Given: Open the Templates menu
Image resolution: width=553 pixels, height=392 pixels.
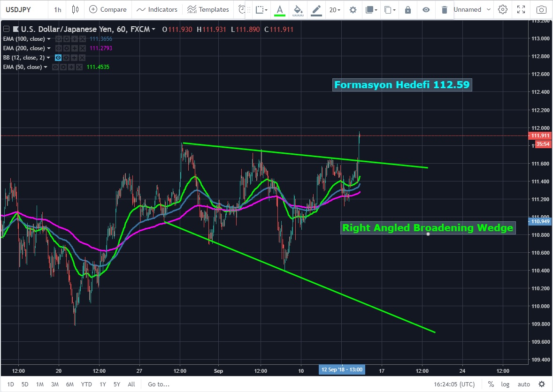Looking at the screenshot, I should tap(208, 9).
